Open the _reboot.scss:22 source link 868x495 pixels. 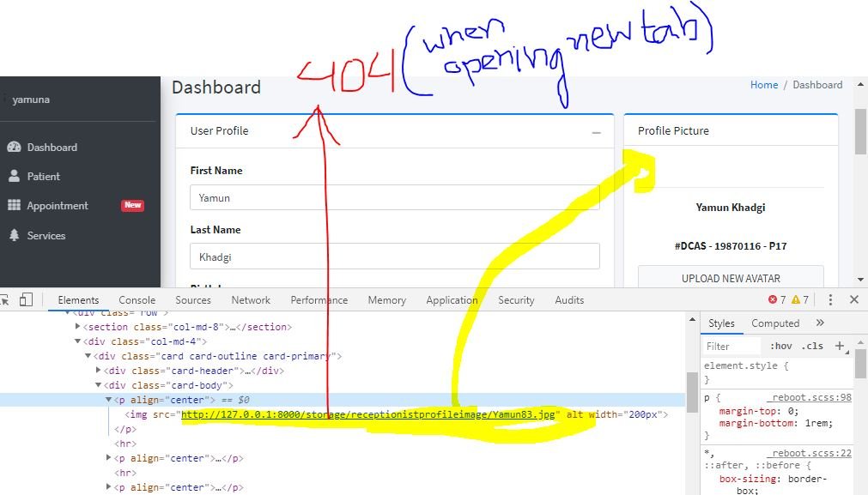(x=810, y=453)
